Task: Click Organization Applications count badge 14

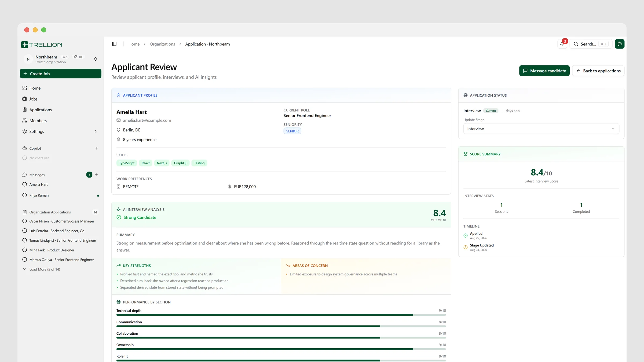Action: pyautogui.click(x=95, y=212)
